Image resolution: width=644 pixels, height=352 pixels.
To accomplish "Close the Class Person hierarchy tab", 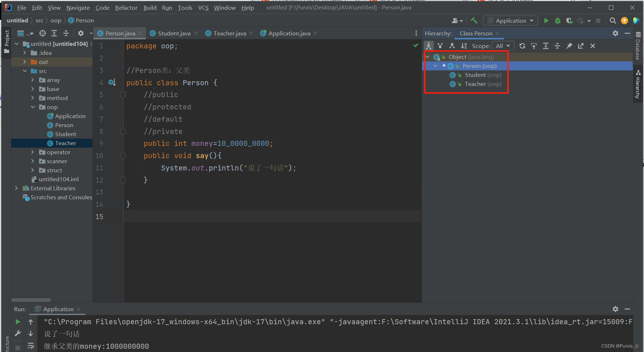I will pyautogui.click(x=497, y=33).
